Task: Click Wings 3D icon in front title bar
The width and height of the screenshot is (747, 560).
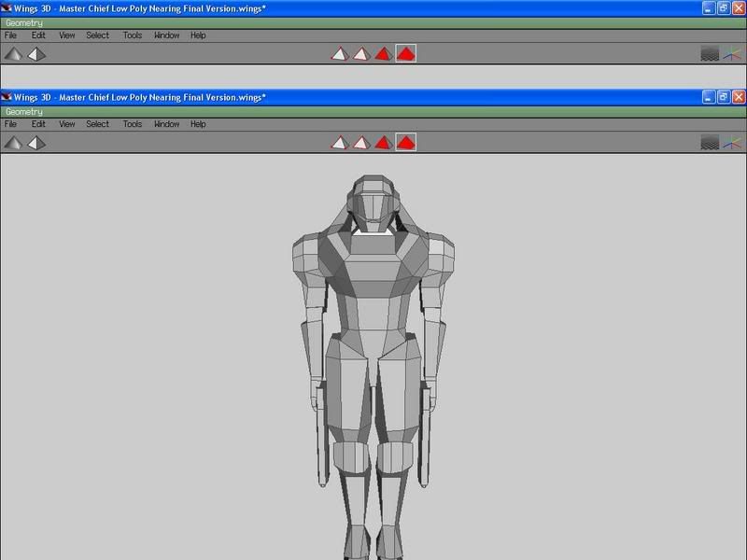Action: coord(7,97)
